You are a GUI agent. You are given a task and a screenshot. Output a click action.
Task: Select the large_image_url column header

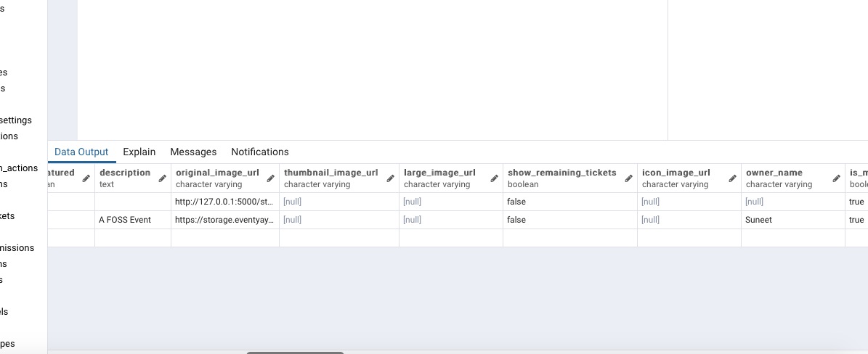[451, 178]
